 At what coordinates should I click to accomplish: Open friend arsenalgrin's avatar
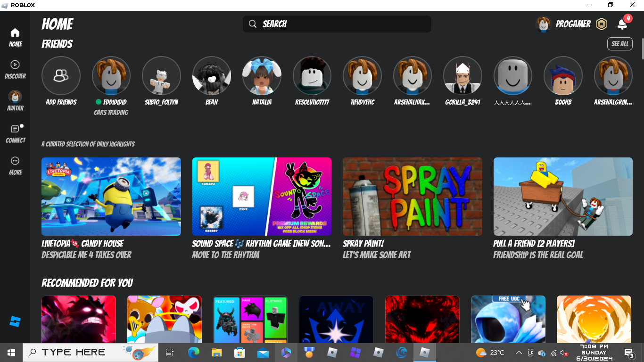pos(613,76)
